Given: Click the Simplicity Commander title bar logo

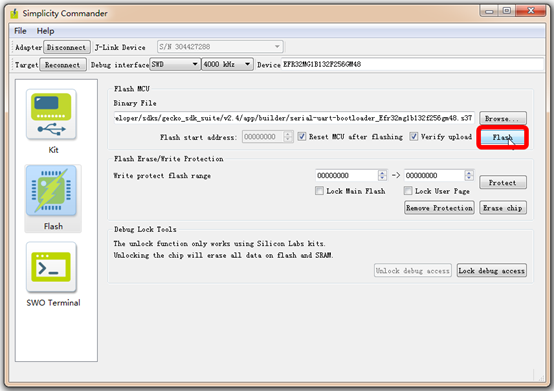Looking at the screenshot, I should point(14,13).
